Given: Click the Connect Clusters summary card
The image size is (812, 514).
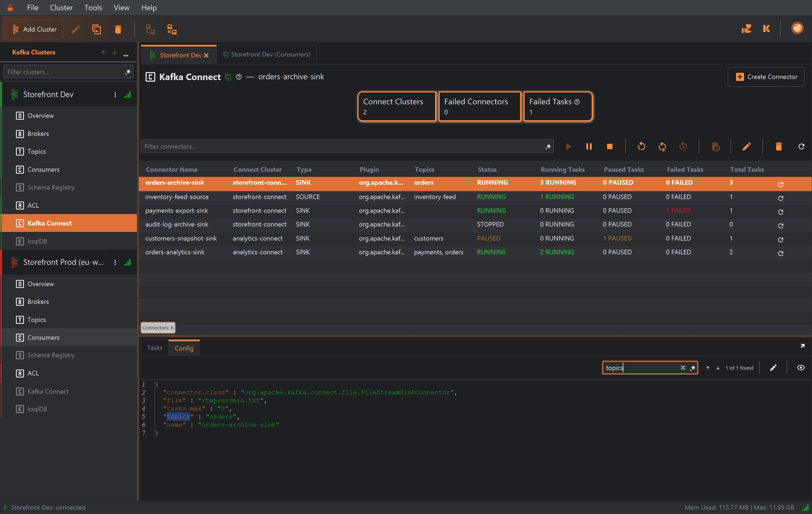Looking at the screenshot, I should click(397, 106).
